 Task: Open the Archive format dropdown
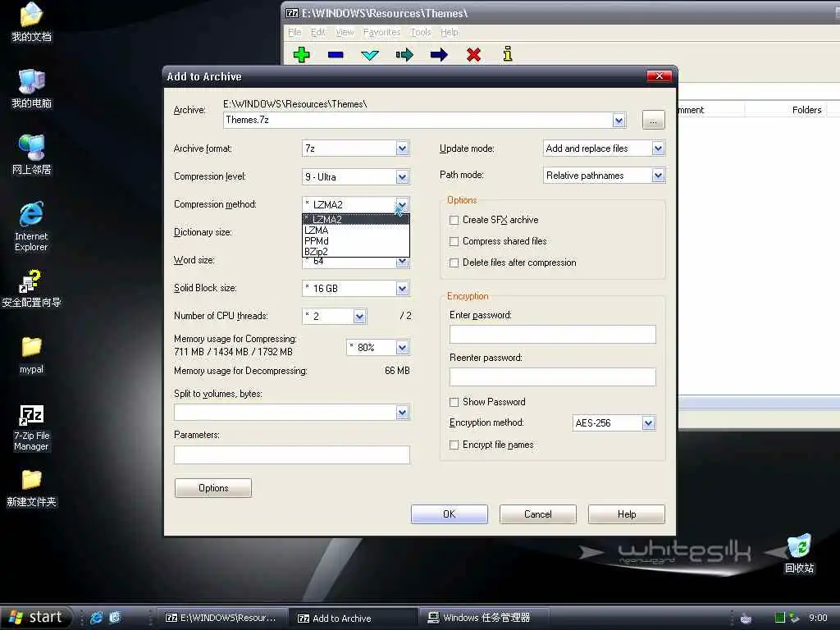pyautogui.click(x=402, y=148)
